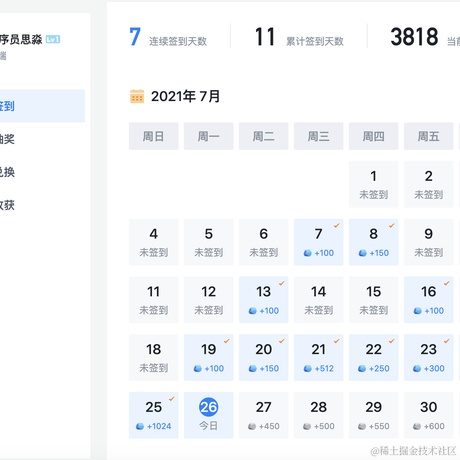
Task: Select signed-in day 21 cell
Action: coord(319,357)
